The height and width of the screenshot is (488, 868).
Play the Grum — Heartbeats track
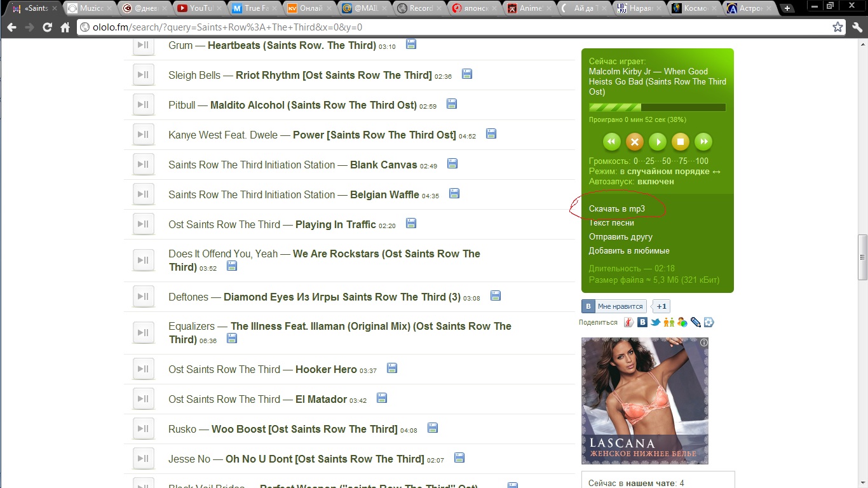pos(144,45)
